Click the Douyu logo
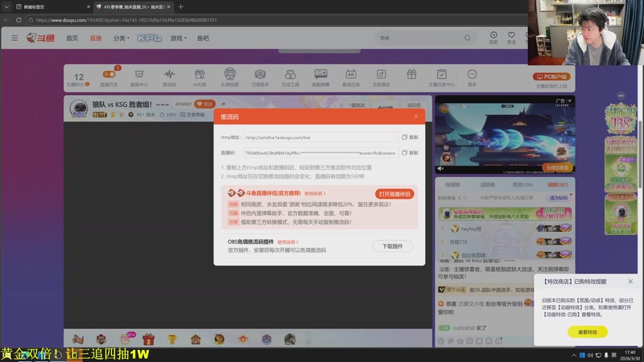644x362 pixels. (x=41, y=38)
